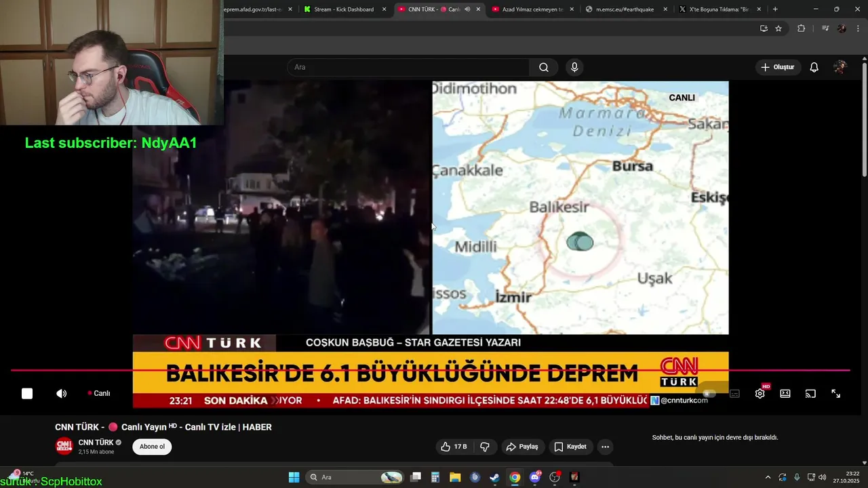Open Discord from the taskbar
Screen dimensions: 868x488
coord(535,477)
